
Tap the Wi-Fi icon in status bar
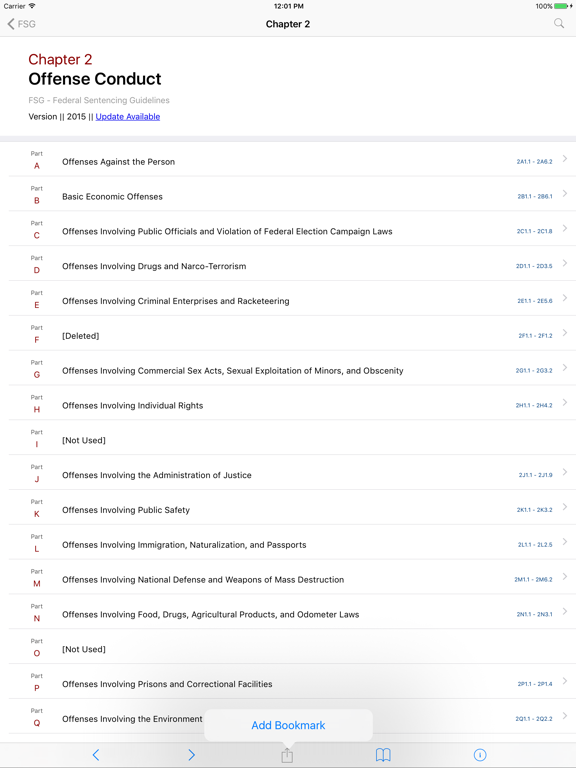coord(32,6)
